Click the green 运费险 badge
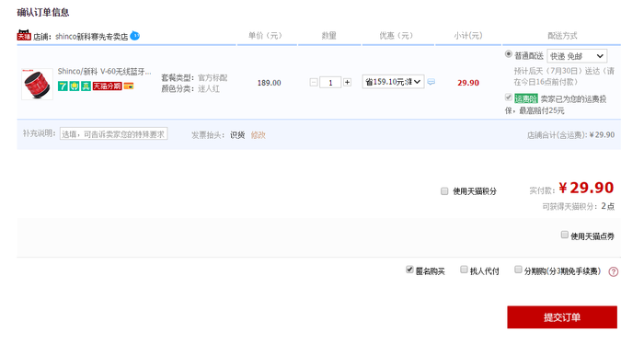Screen dimensions: 644x345 (525, 98)
